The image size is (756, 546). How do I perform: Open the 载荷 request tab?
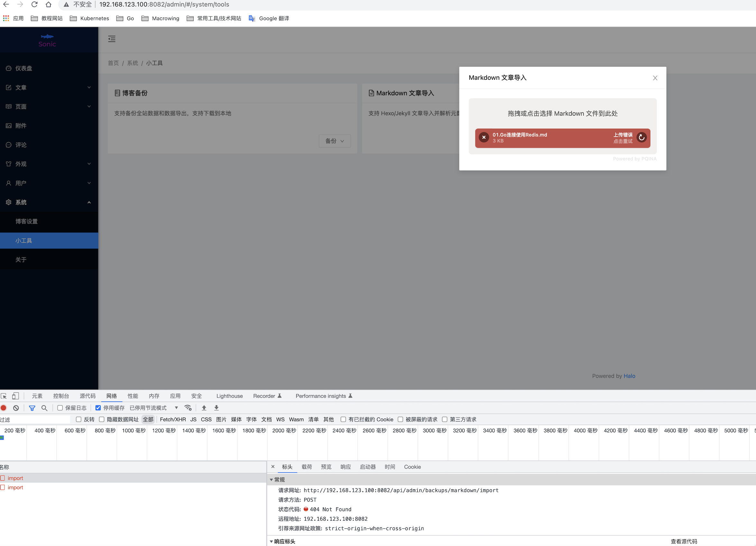[x=307, y=466]
